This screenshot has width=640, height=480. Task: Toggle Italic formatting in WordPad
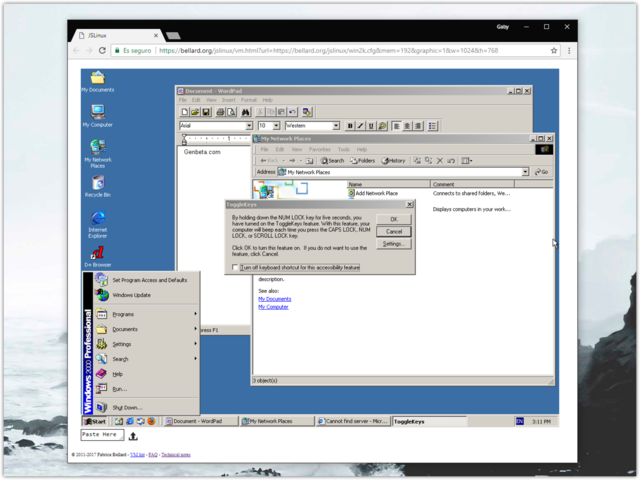pos(360,126)
